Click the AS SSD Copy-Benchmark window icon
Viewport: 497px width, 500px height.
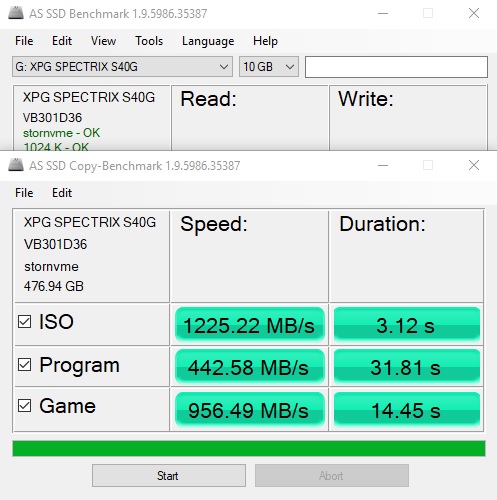(x=16, y=165)
